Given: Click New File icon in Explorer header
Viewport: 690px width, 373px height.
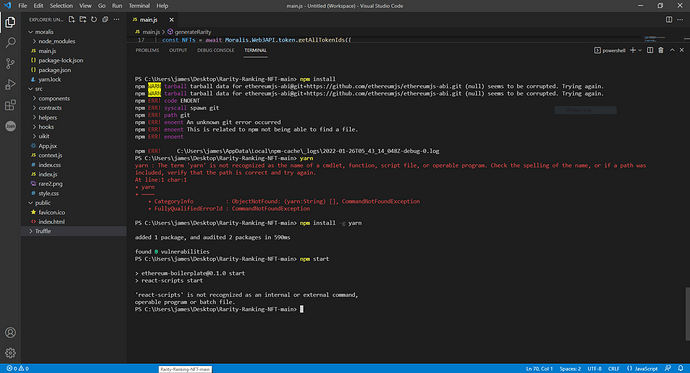Looking at the screenshot, I should (72, 19).
